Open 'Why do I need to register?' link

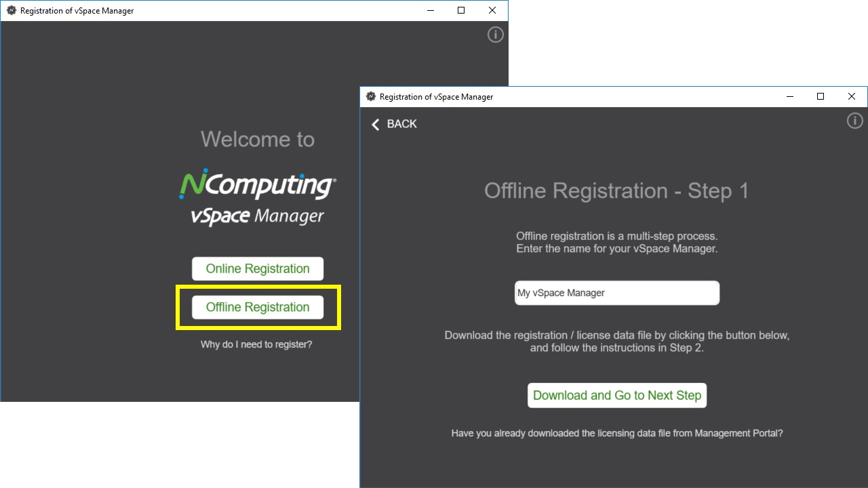pyautogui.click(x=256, y=344)
